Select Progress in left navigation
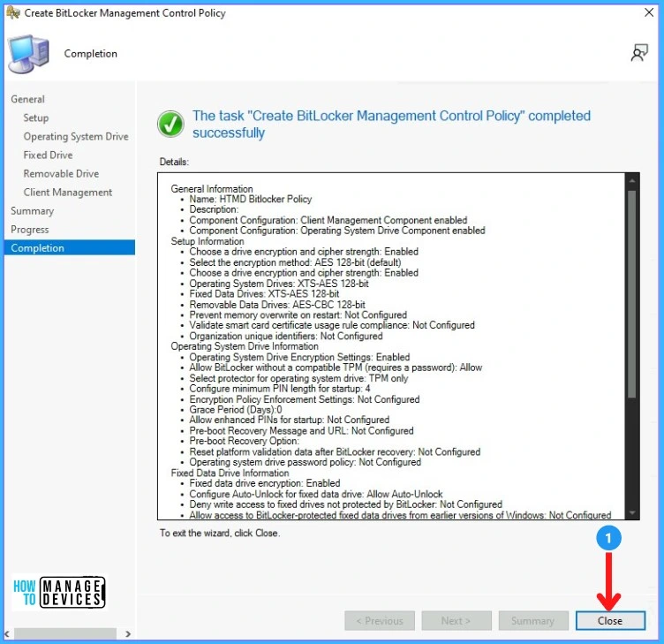 click(30, 230)
